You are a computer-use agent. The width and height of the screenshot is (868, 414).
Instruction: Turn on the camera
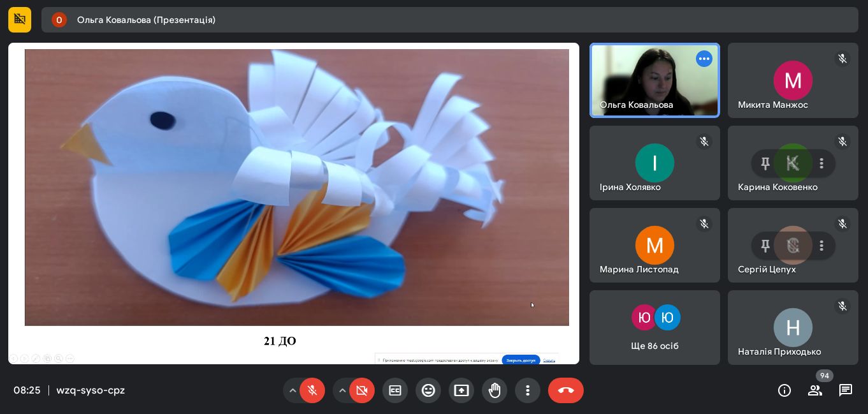click(x=362, y=390)
